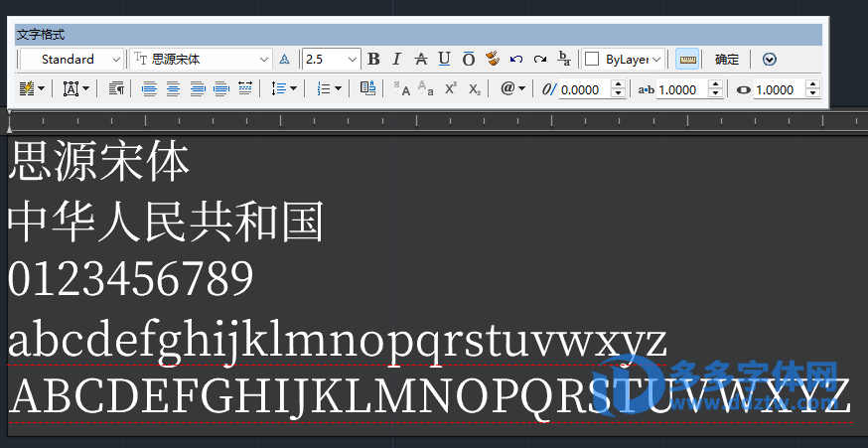This screenshot has width=868, height=448.
Task: Increase the width factor value
Action: coord(813,84)
